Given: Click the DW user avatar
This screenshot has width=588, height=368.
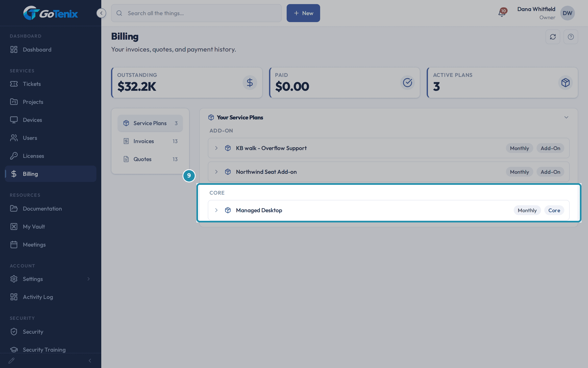Looking at the screenshot, I should pyautogui.click(x=567, y=13).
